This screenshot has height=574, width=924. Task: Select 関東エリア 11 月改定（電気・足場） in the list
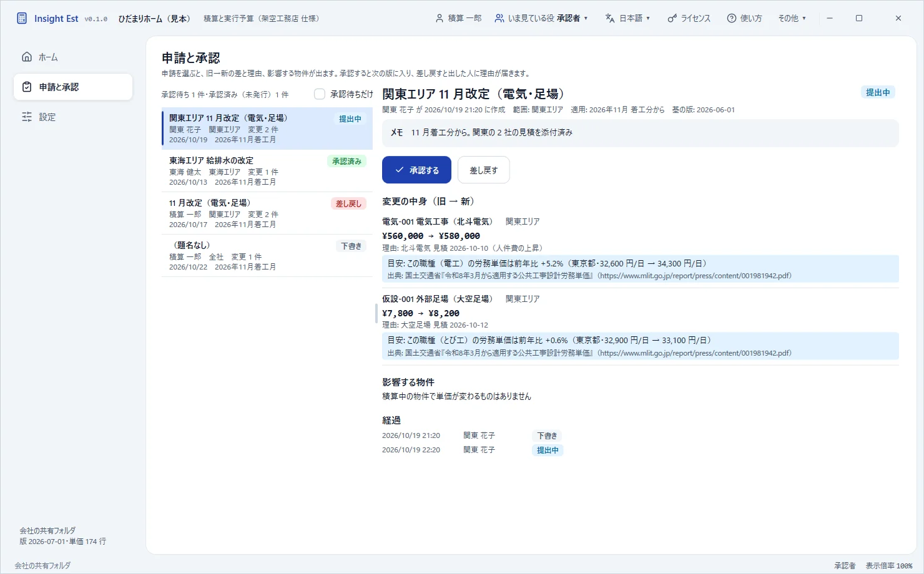pyautogui.click(x=267, y=129)
